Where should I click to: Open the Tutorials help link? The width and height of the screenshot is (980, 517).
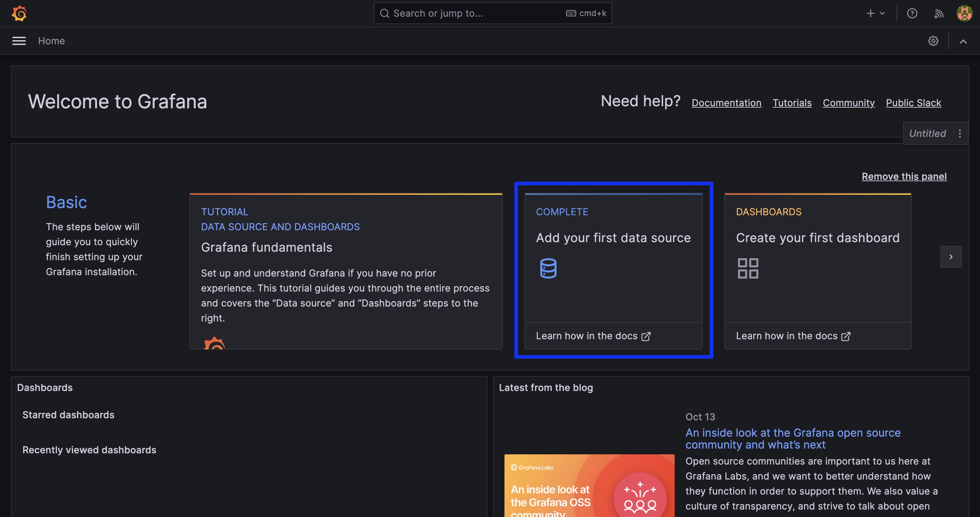point(792,103)
